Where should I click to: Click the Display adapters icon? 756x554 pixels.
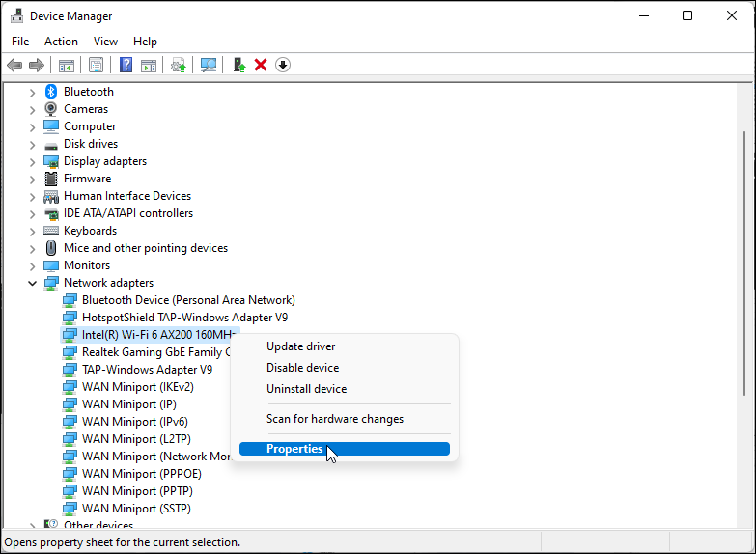pyautogui.click(x=51, y=161)
